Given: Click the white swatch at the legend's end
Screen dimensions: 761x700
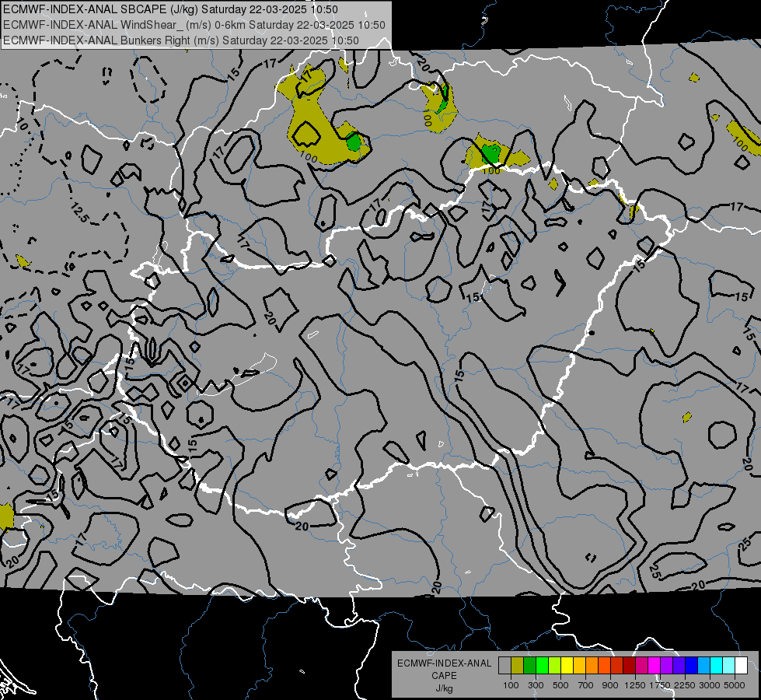Looking at the screenshot, I should [x=742, y=665].
